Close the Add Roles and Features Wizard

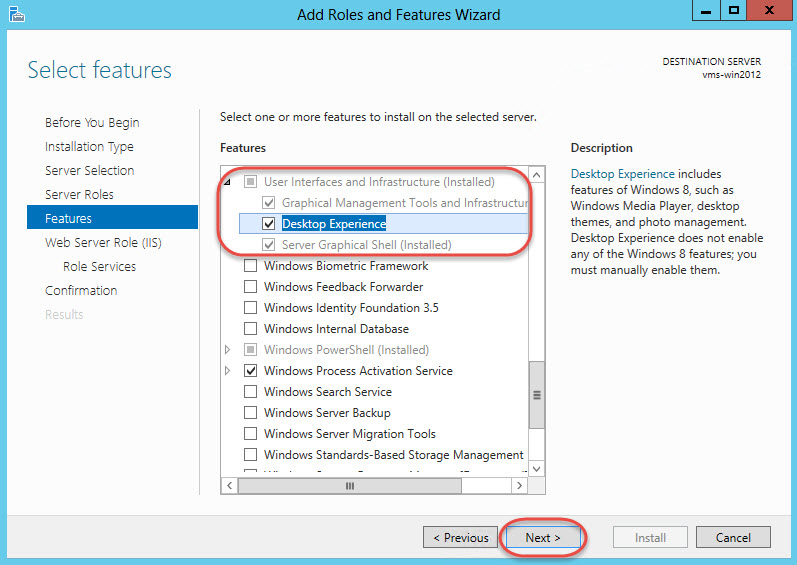[x=770, y=11]
